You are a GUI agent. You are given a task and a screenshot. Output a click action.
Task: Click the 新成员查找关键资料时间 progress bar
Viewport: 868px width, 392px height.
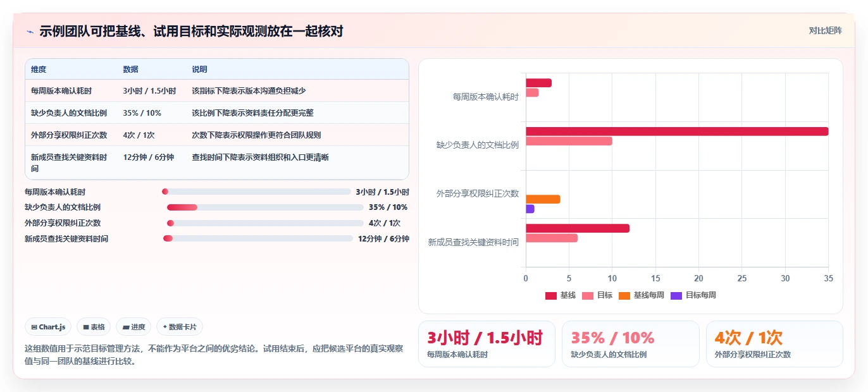(258, 238)
